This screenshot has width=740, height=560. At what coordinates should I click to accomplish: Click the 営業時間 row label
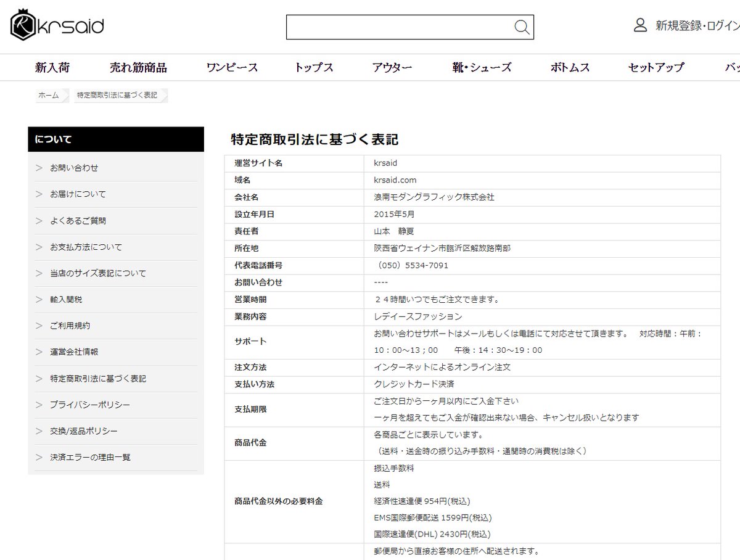pyautogui.click(x=250, y=299)
